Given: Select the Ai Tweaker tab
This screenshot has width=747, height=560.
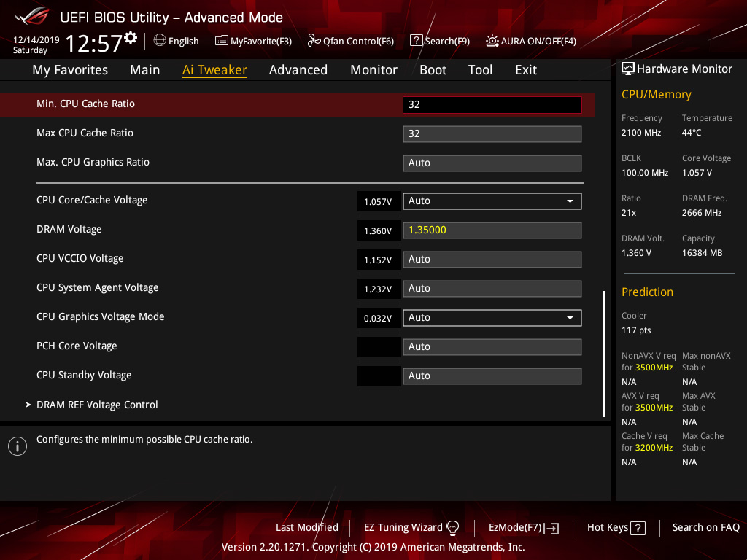Looking at the screenshot, I should [214, 70].
